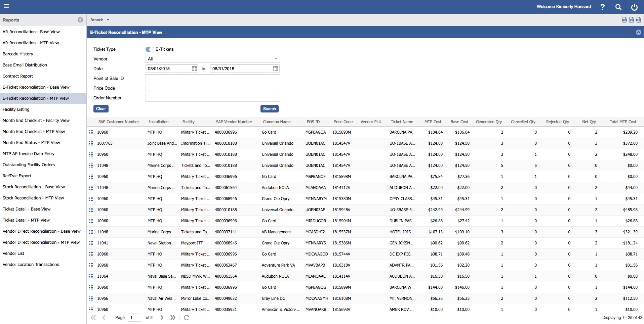Viewport: 644px width, 324px height.
Task: Select Vendor List in Reports sidebar
Action: pyautogui.click(x=13, y=253)
